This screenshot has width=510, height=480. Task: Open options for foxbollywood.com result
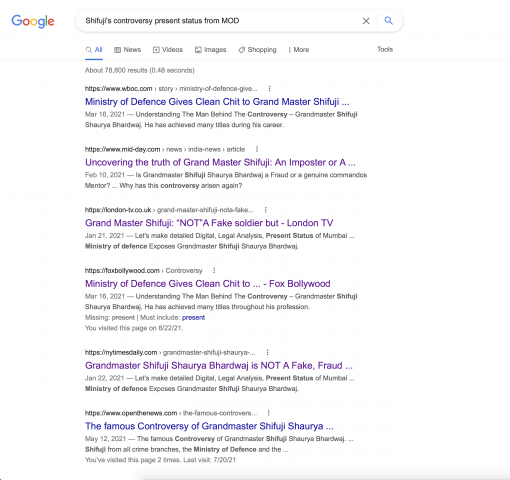tap(214, 270)
